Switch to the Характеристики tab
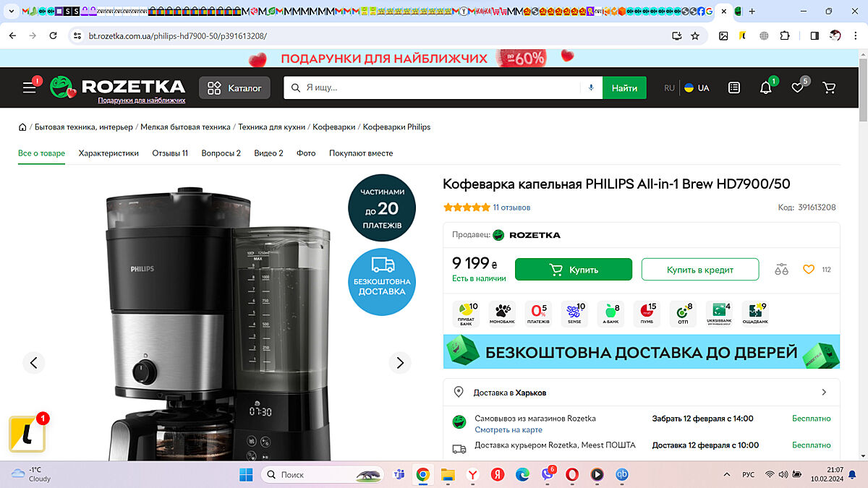The height and width of the screenshot is (488, 868). [109, 153]
